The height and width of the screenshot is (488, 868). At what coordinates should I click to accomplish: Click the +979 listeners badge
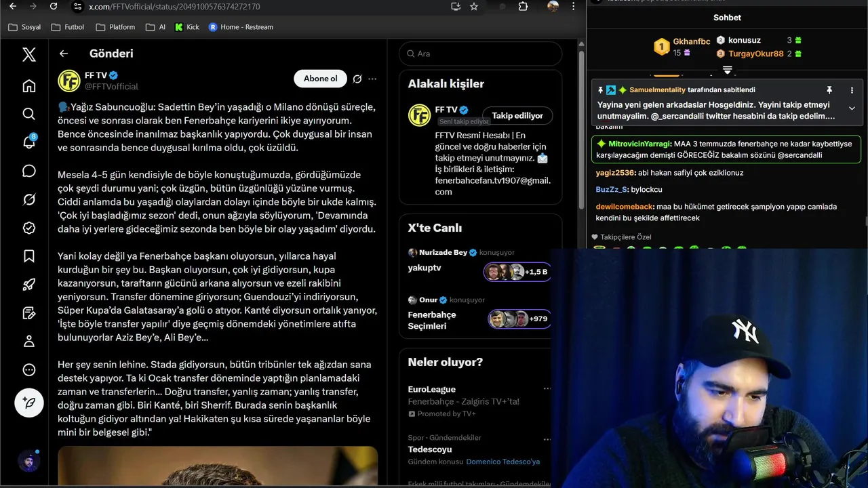point(519,319)
